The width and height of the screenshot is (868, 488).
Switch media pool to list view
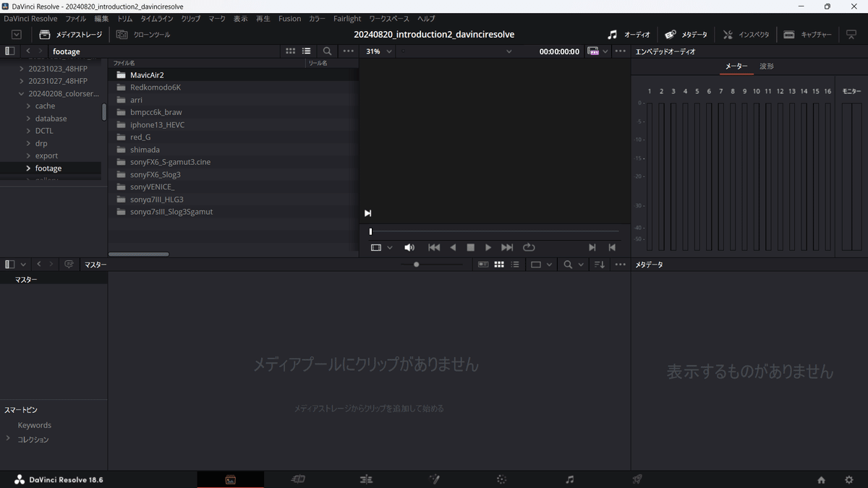(x=515, y=265)
